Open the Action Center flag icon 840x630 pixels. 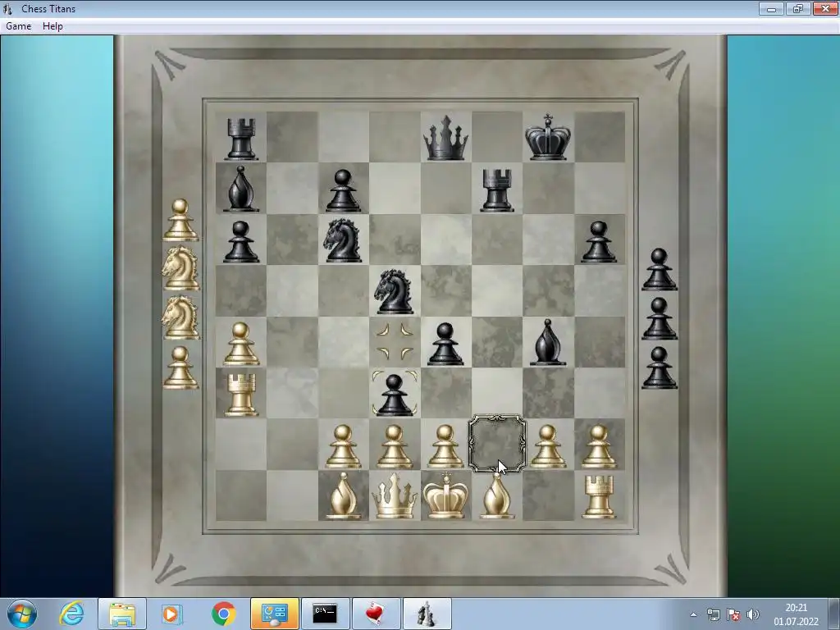733,614
